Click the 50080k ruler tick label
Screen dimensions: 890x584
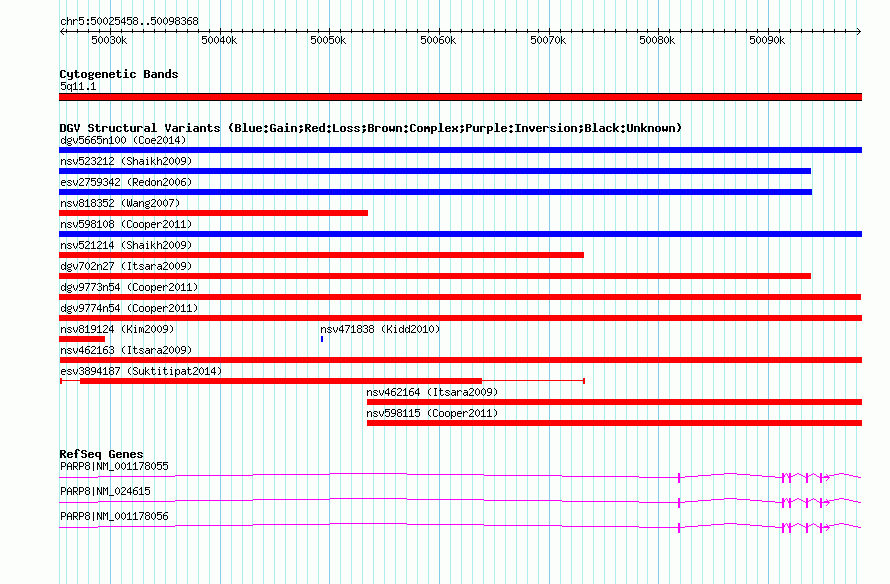click(x=657, y=41)
